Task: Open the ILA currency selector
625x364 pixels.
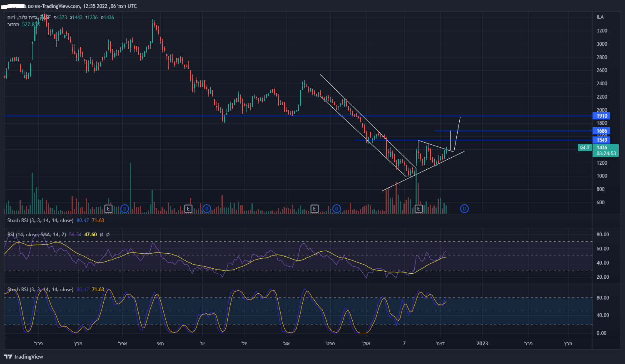Action: pos(600,17)
